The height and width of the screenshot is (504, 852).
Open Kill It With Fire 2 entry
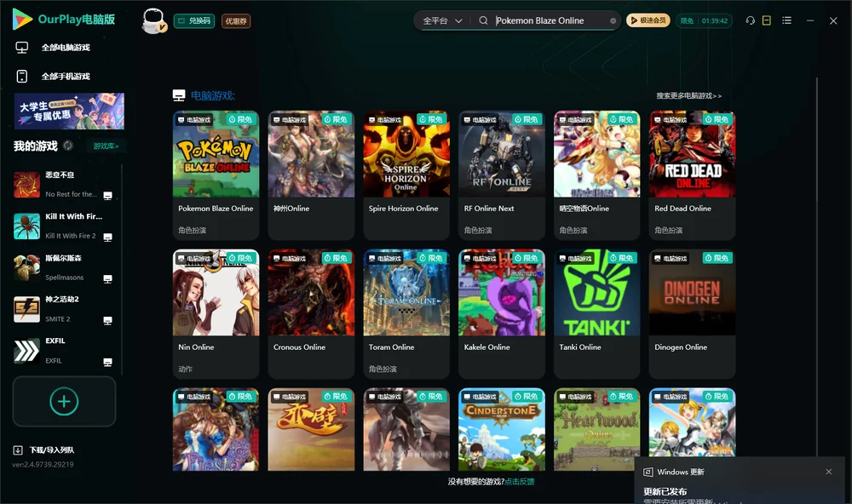tap(63, 226)
